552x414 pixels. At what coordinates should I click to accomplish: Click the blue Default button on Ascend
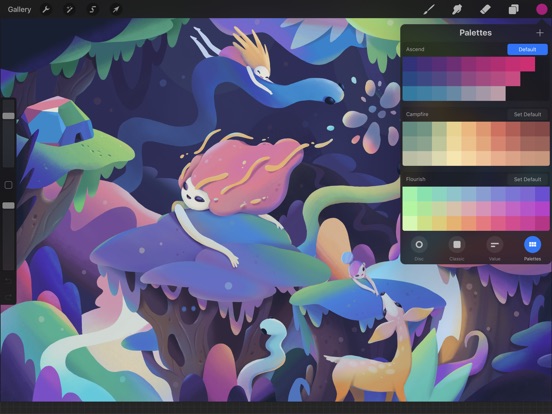(527, 49)
